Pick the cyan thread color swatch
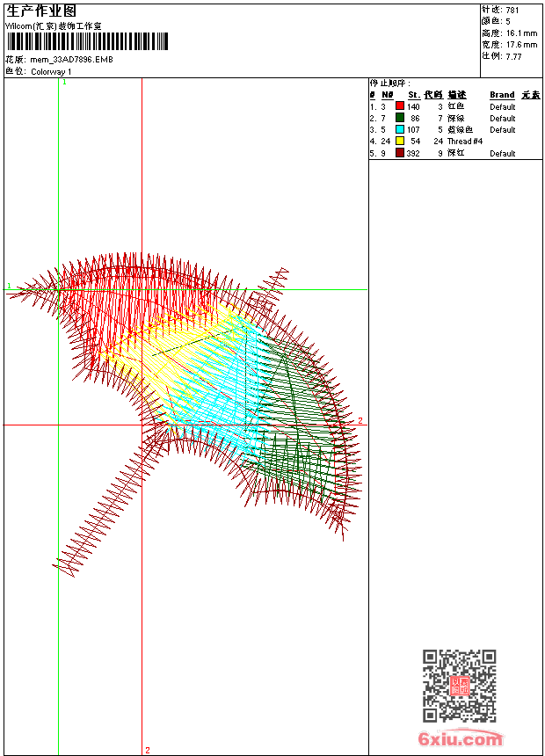This screenshot has height=756, width=545. click(400, 129)
